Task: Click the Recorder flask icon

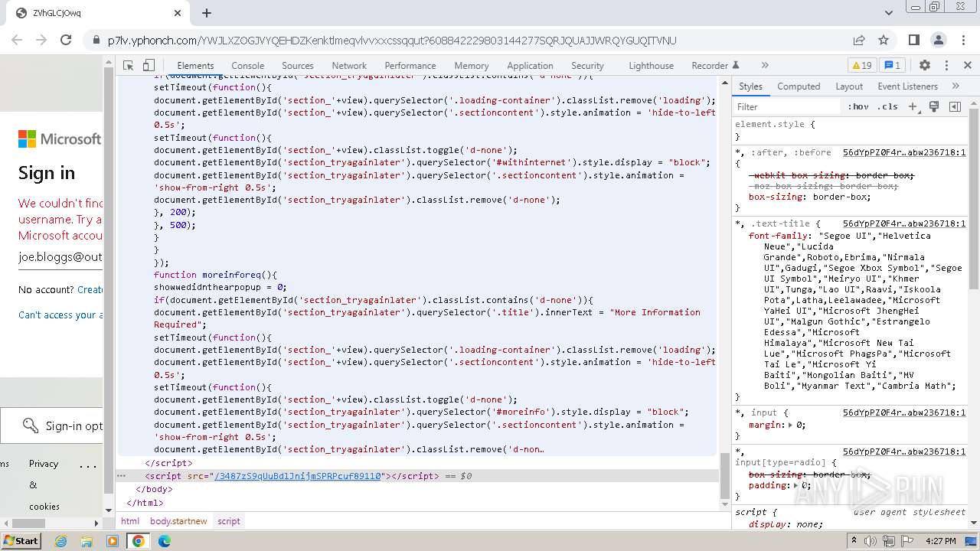Action: [x=736, y=66]
